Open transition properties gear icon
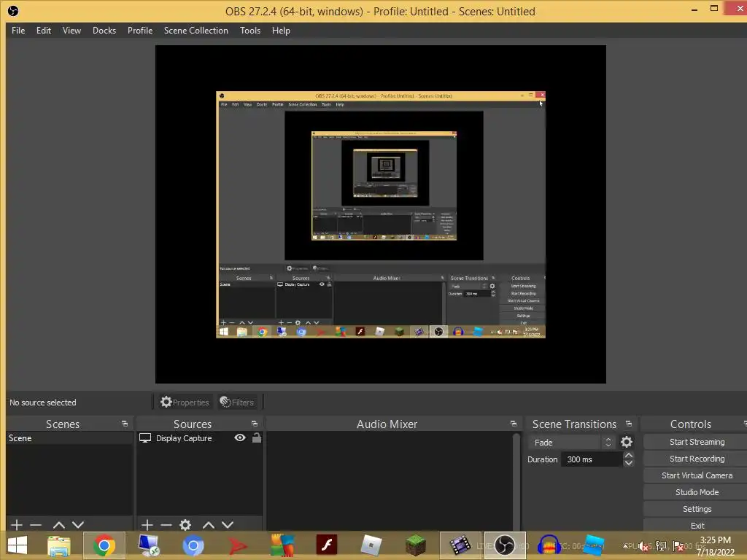 tap(627, 442)
